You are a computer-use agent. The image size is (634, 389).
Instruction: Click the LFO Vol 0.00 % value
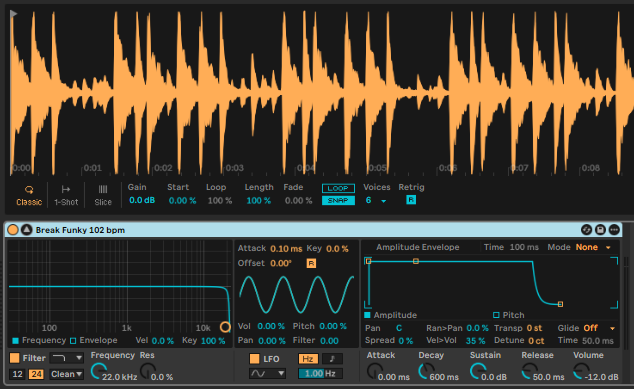pos(271,326)
